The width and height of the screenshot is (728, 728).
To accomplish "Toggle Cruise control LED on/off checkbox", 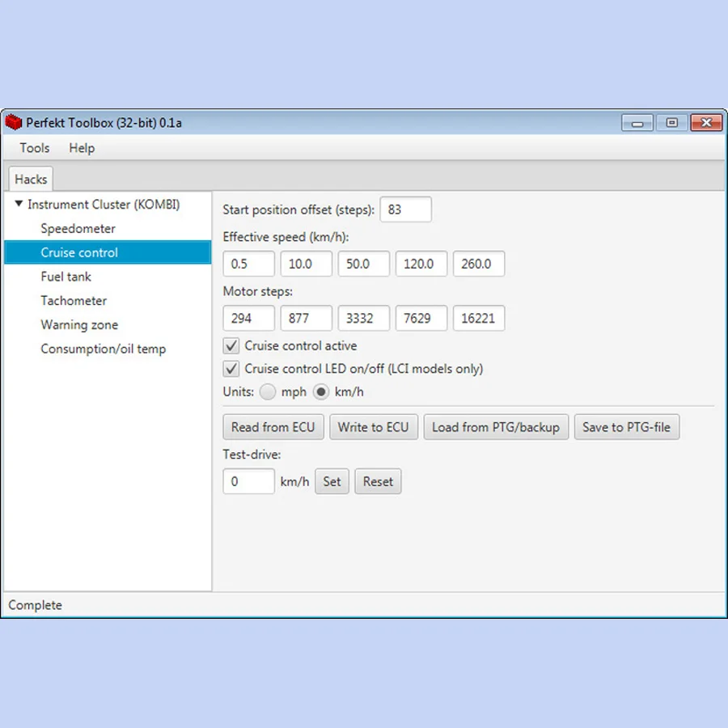I will coord(231,369).
